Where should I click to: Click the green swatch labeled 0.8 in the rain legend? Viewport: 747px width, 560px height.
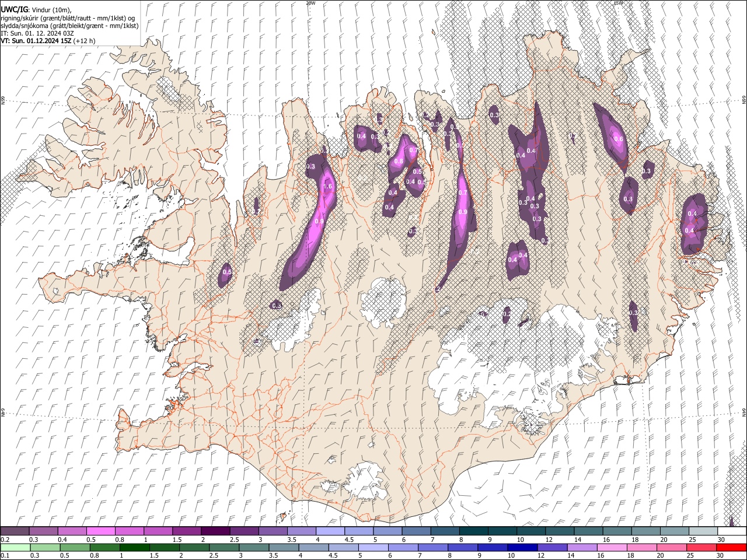104,547
